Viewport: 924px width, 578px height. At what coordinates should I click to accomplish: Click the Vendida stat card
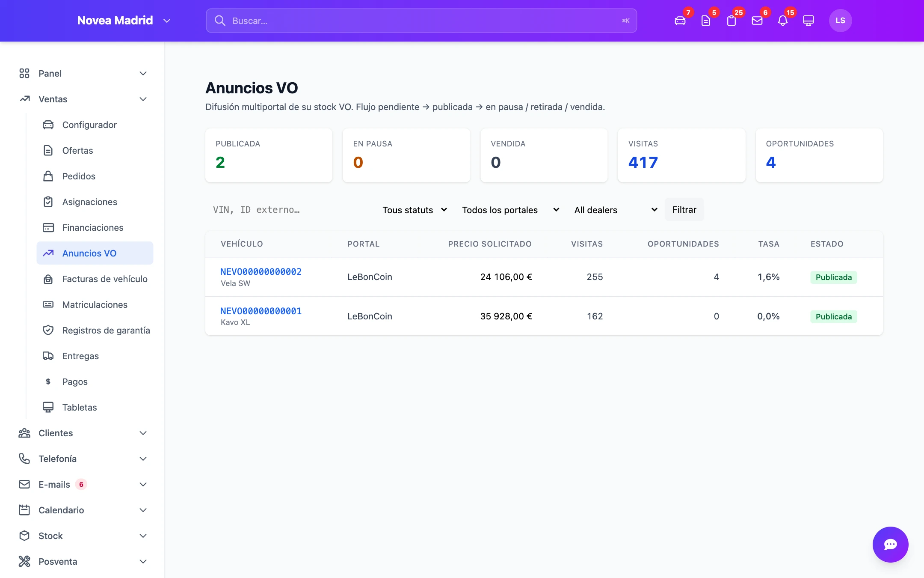(544, 155)
